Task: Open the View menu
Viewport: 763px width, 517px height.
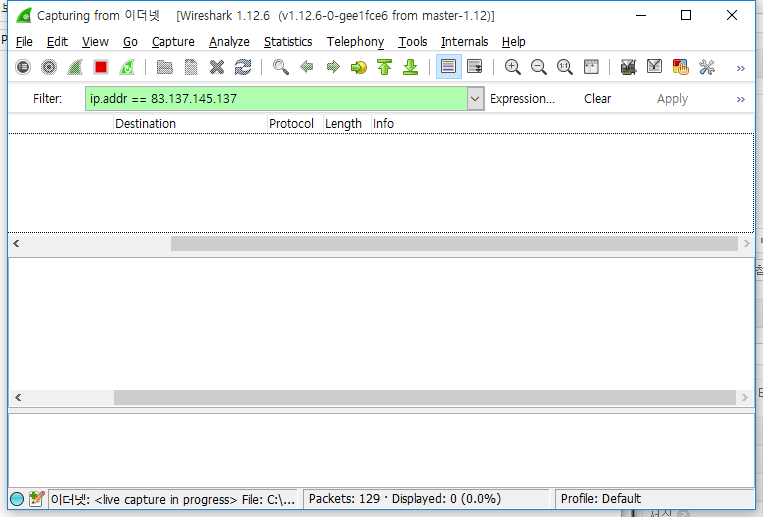Action: (x=95, y=42)
